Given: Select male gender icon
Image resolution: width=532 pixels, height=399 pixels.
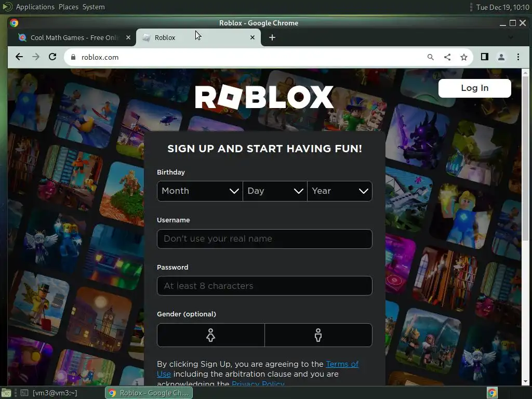Looking at the screenshot, I should [x=318, y=335].
